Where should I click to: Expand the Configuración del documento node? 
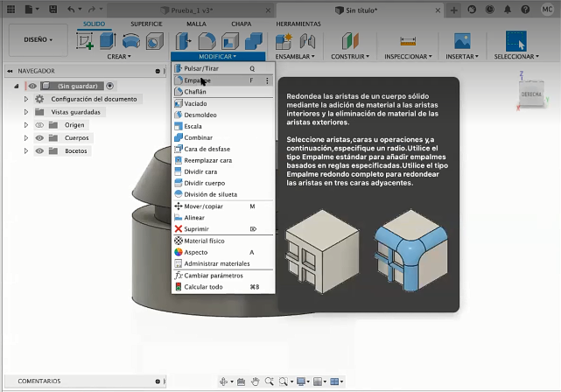(x=26, y=99)
